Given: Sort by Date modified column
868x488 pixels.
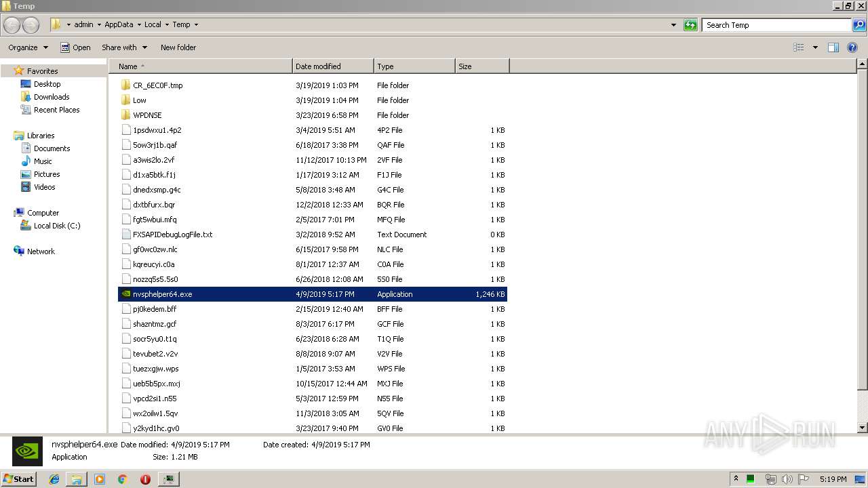Looking at the screenshot, I should (x=333, y=66).
